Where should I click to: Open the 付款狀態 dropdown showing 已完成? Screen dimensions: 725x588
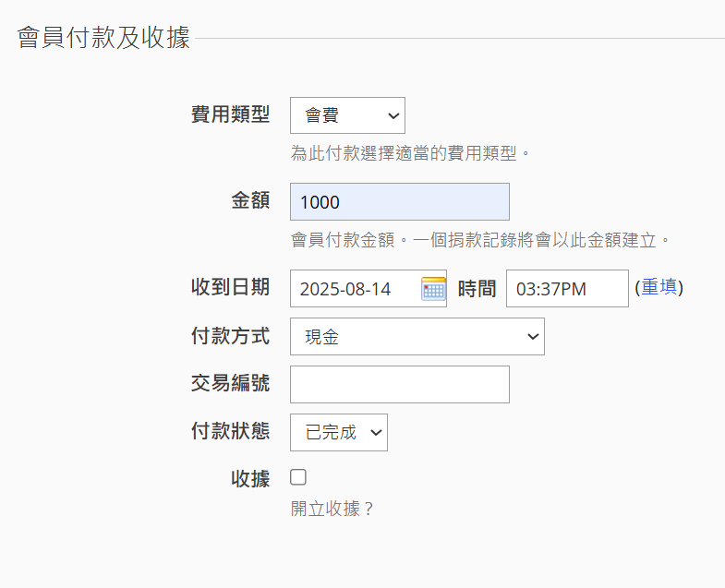338,432
